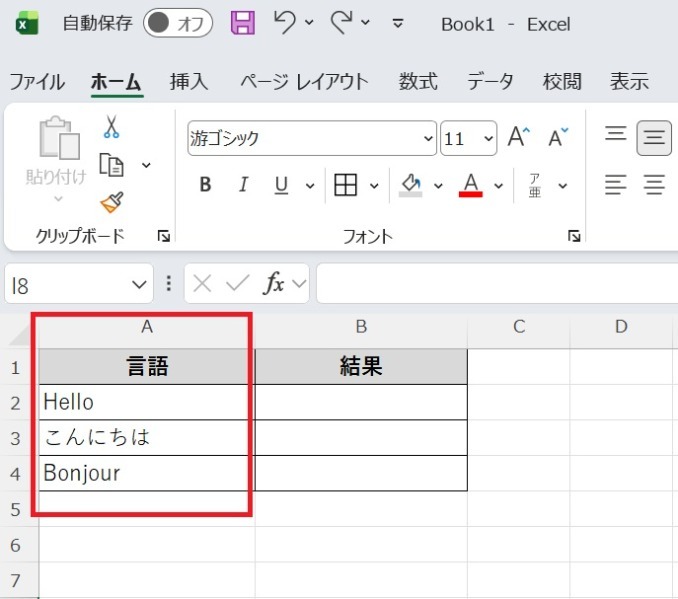Select column C header
Screen dimensions: 678x599
pos(519,327)
